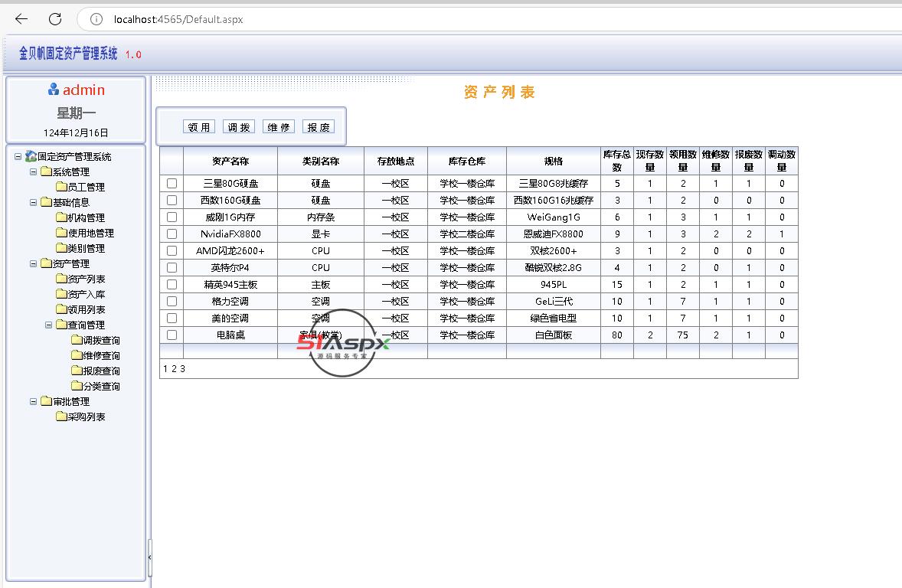Viewport: 902px width, 588px height.
Task: Open 员工管理 in the tree
Action: 87,187
